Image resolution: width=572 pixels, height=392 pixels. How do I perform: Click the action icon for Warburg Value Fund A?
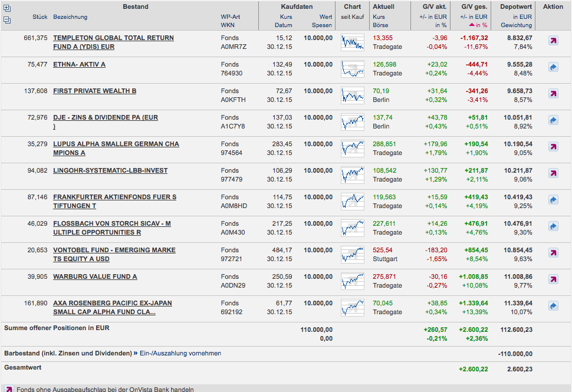553,280
